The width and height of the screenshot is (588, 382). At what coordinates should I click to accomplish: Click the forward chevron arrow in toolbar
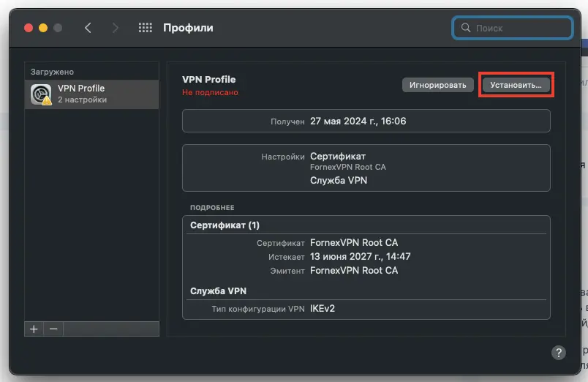[115, 28]
